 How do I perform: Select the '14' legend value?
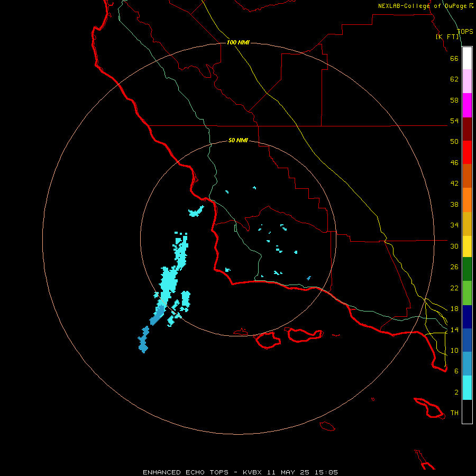454,329
